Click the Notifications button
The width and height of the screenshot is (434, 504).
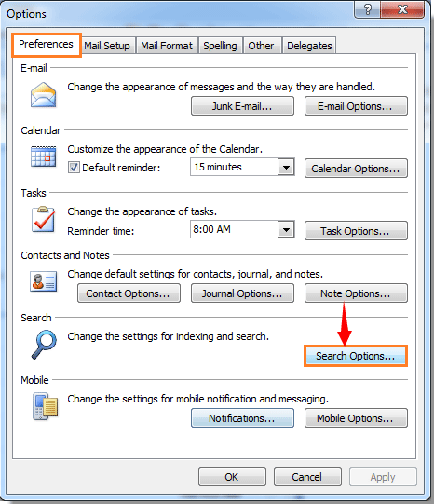point(242,418)
